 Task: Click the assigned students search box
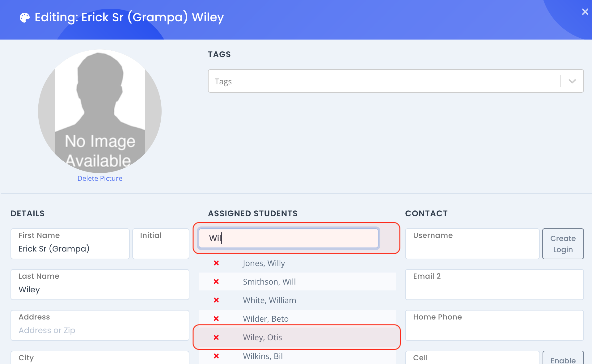[289, 238]
